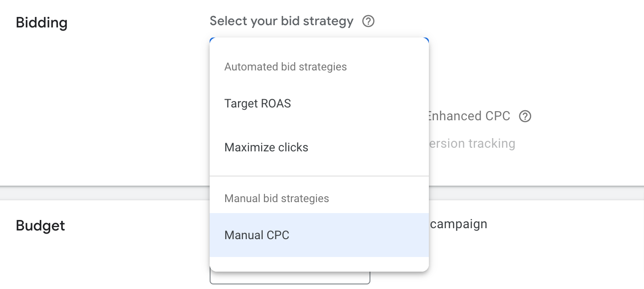Click the Budget section label
Image resolution: width=644 pixels, height=289 pixels.
coord(40,225)
